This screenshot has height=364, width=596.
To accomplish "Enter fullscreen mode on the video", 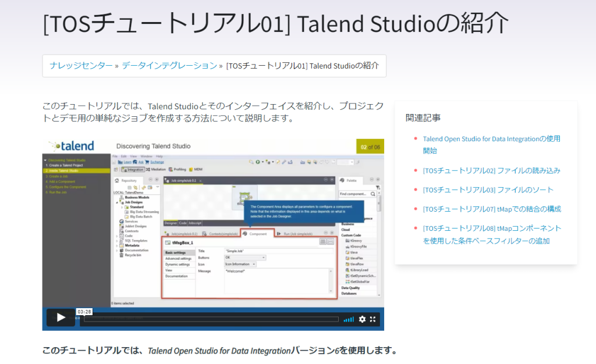I will [x=373, y=319].
